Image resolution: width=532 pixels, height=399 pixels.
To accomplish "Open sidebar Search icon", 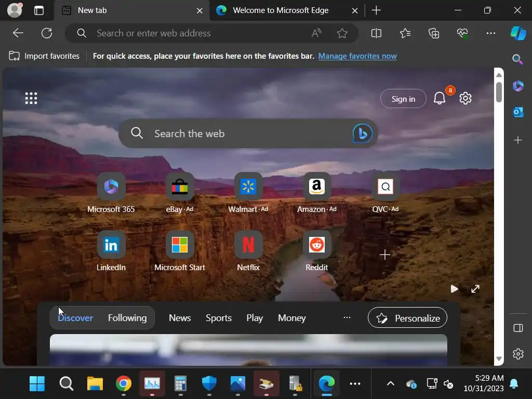I will coord(517,59).
